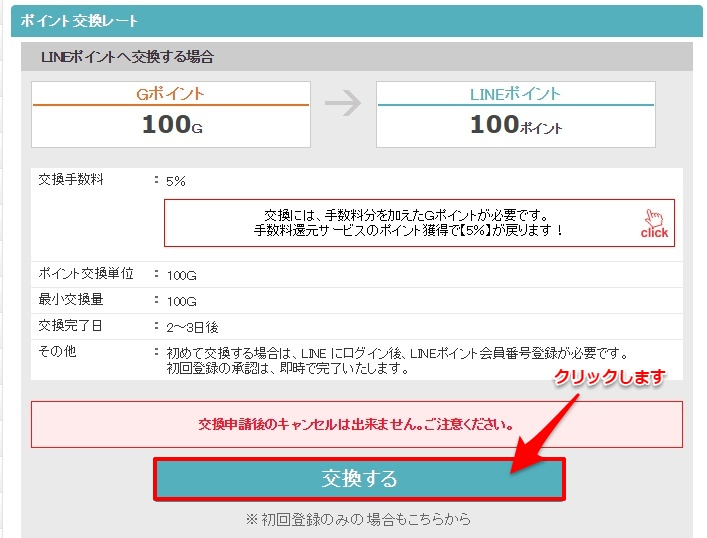Screen dimensions: 707x538
Task: Click the 100G value in the ポイント交換単位 row
Action: pos(181,276)
